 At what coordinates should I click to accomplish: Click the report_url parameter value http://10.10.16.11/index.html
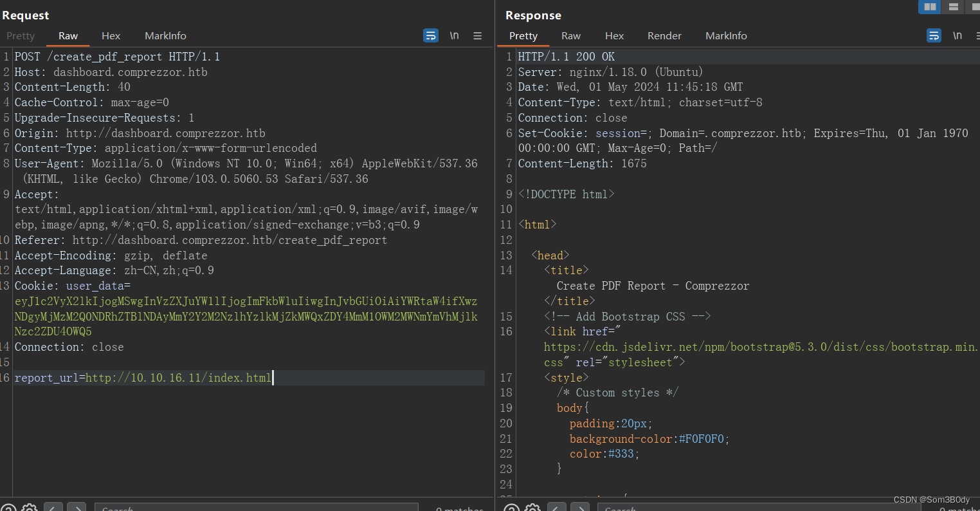(x=179, y=378)
